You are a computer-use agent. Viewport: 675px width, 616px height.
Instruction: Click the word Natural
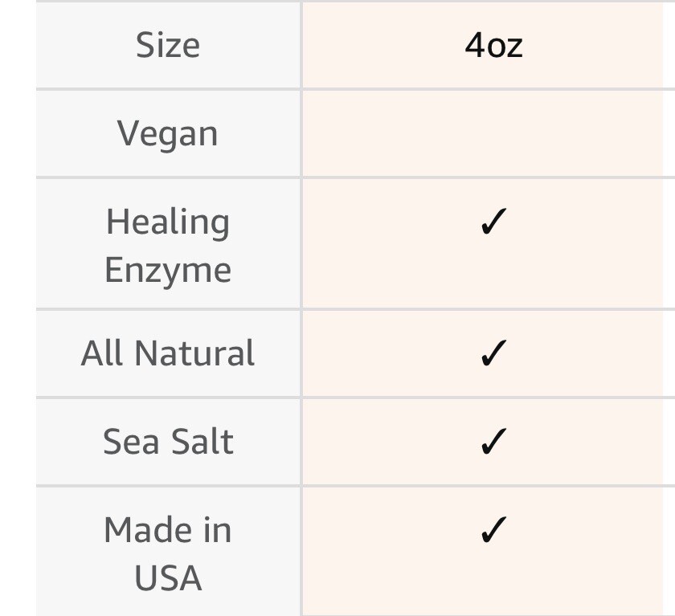pyautogui.click(x=194, y=353)
